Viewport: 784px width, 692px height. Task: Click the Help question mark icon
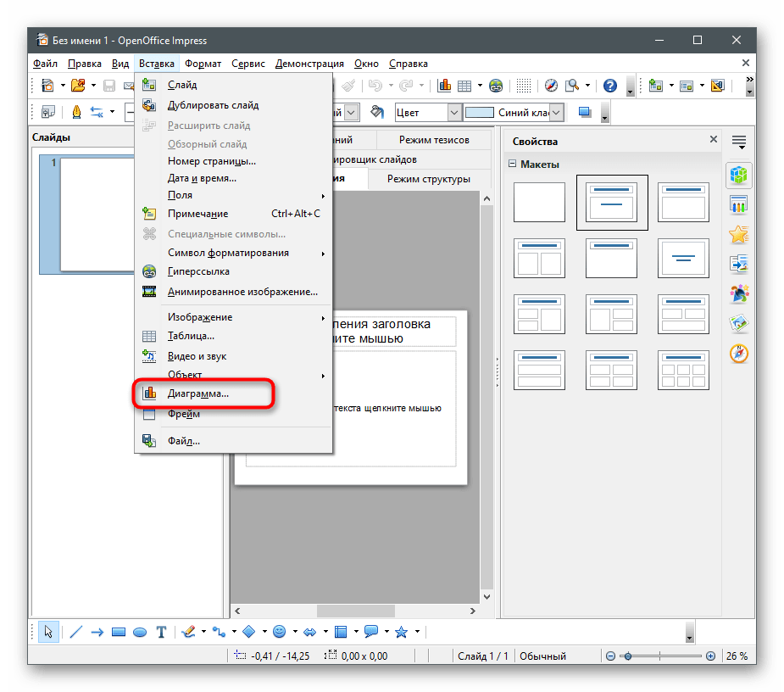click(609, 86)
